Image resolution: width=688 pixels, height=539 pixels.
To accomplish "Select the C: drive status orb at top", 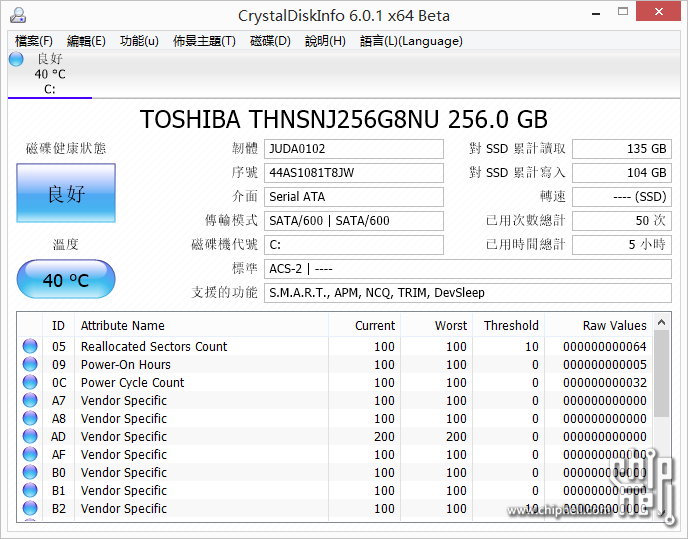I will (16, 59).
